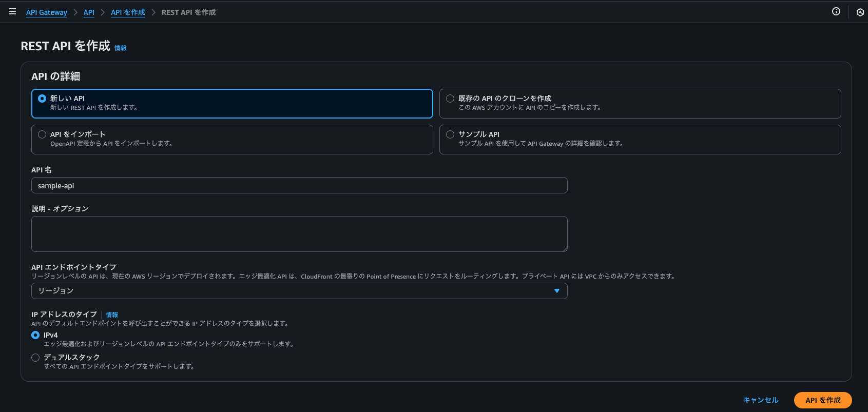Open the hexagon settings icon at top right

pos(860,12)
